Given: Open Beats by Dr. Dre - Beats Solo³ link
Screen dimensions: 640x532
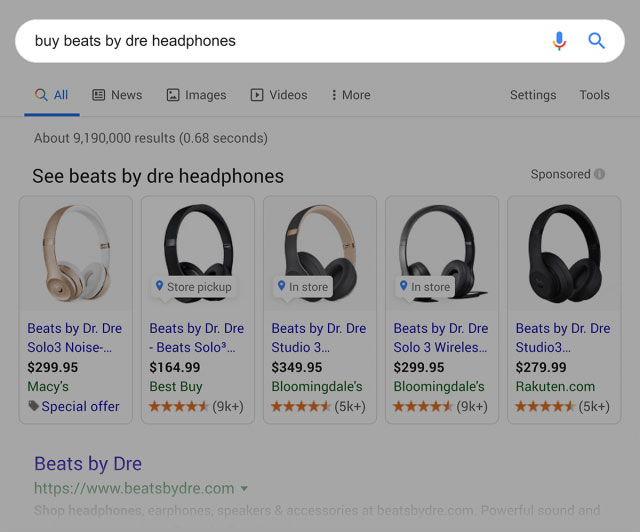Looking at the screenshot, I should point(197,338).
